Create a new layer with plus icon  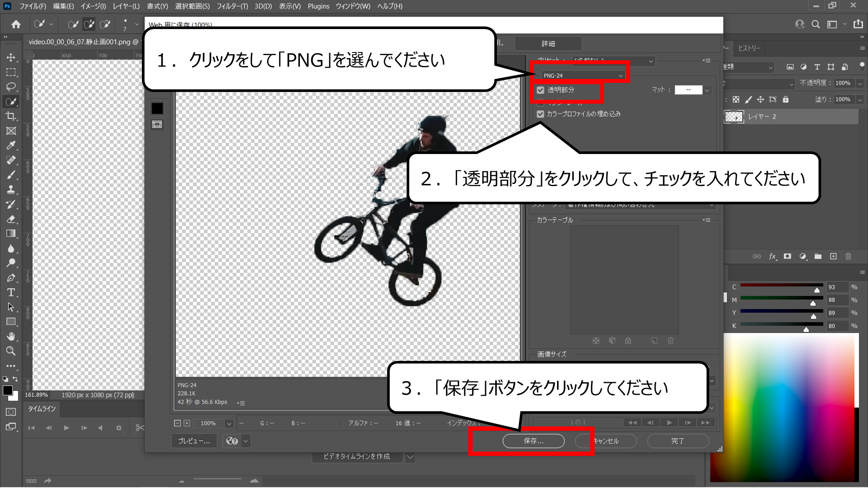[x=833, y=256]
